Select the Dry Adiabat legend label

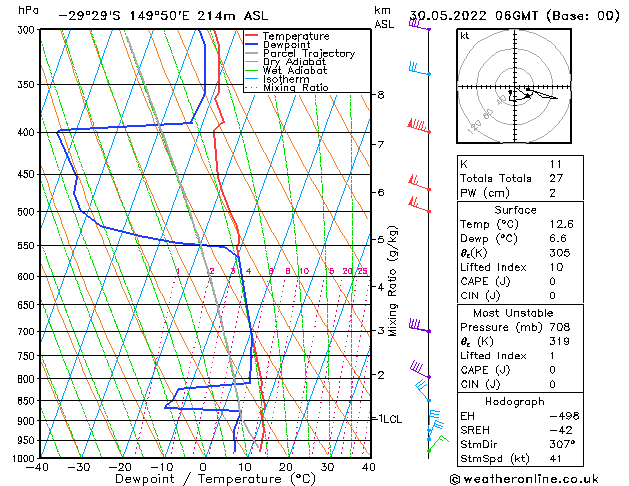coord(294,62)
